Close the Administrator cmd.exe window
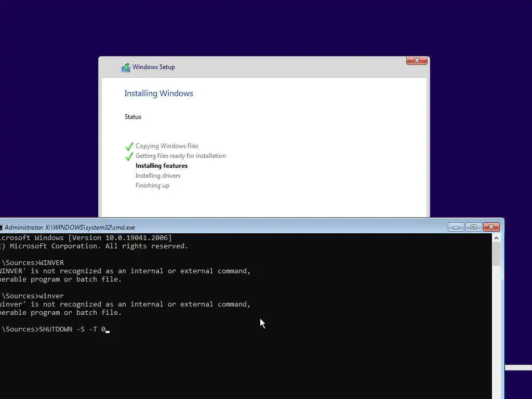The height and width of the screenshot is (399, 532). click(x=491, y=227)
